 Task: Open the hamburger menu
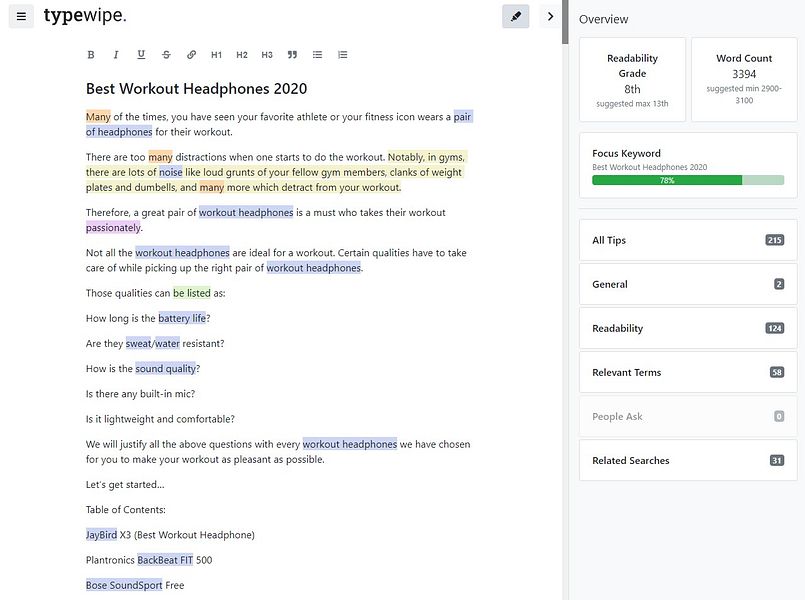(21, 16)
